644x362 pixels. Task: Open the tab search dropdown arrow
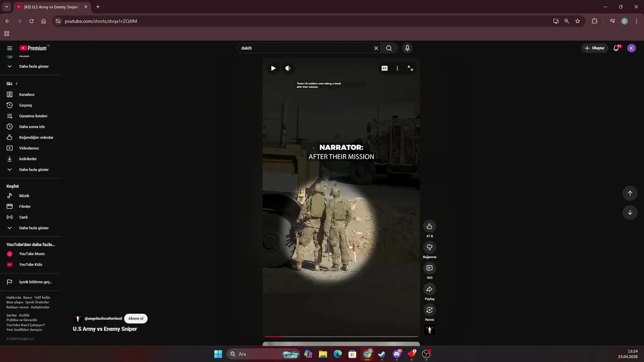7,7
